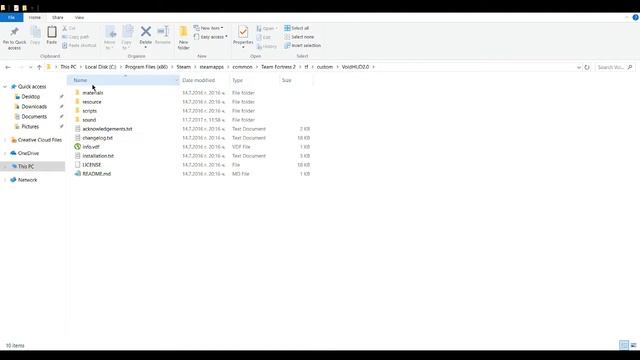This screenshot has width=640, height=360.
Task: Click Select none in ribbon
Action: (x=299, y=37)
